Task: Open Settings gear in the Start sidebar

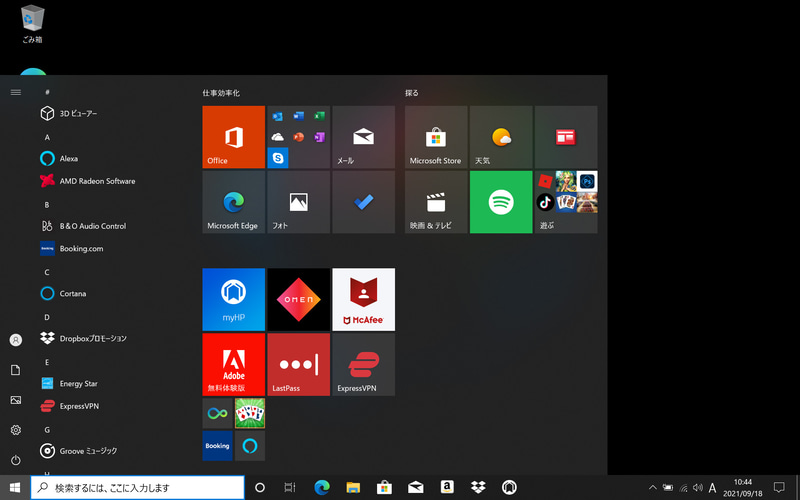Action: [x=16, y=430]
